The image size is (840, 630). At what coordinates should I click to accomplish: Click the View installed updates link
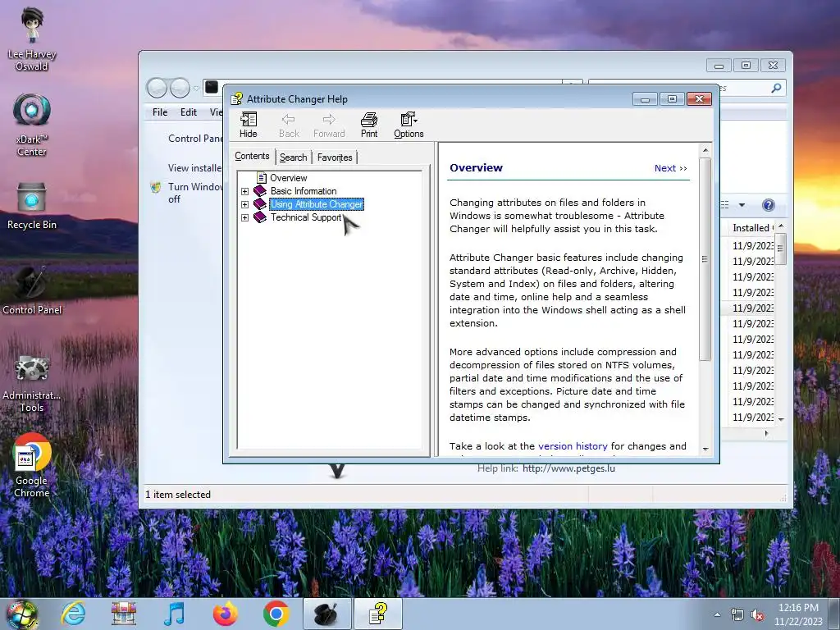point(194,167)
